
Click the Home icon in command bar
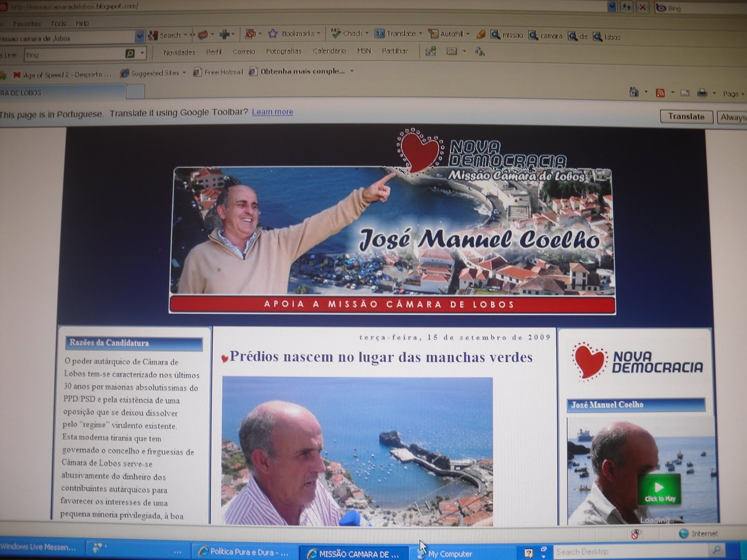coord(634,92)
